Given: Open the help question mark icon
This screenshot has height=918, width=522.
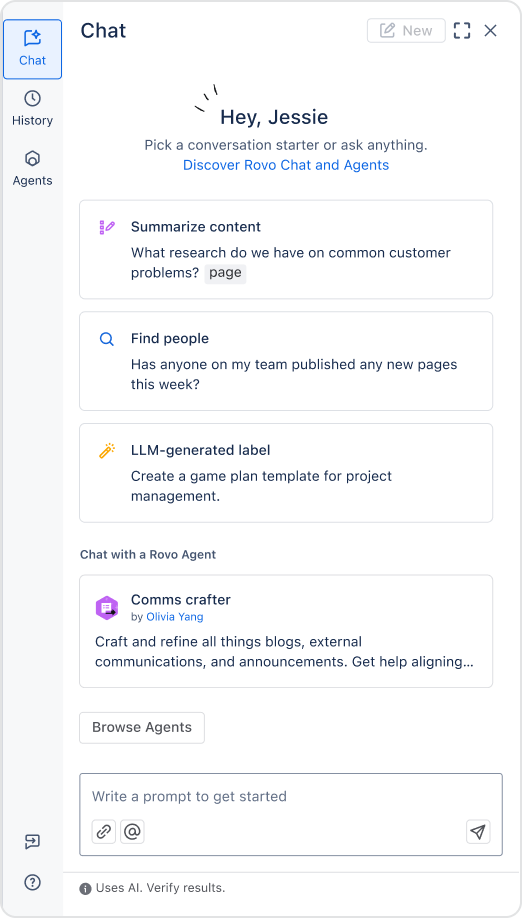Looking at the screenshot, I should pyautogui.click(x=32, y=882).
